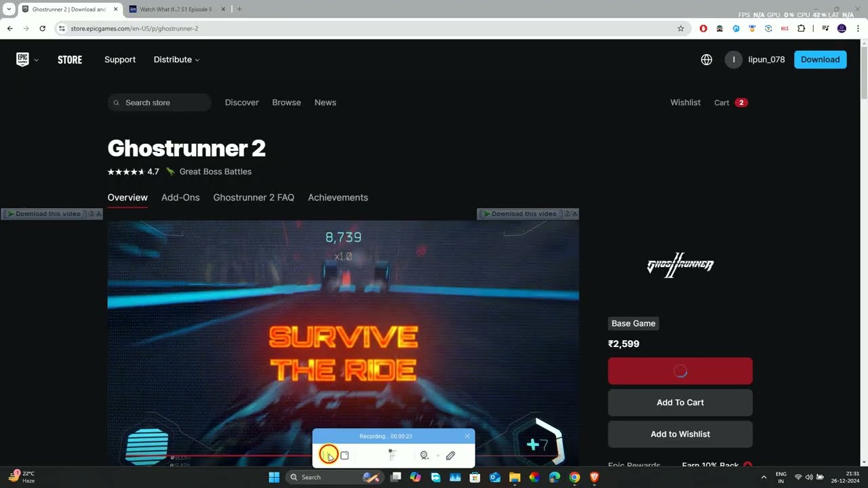Open a new browser tab

click(x=239, y=9)
